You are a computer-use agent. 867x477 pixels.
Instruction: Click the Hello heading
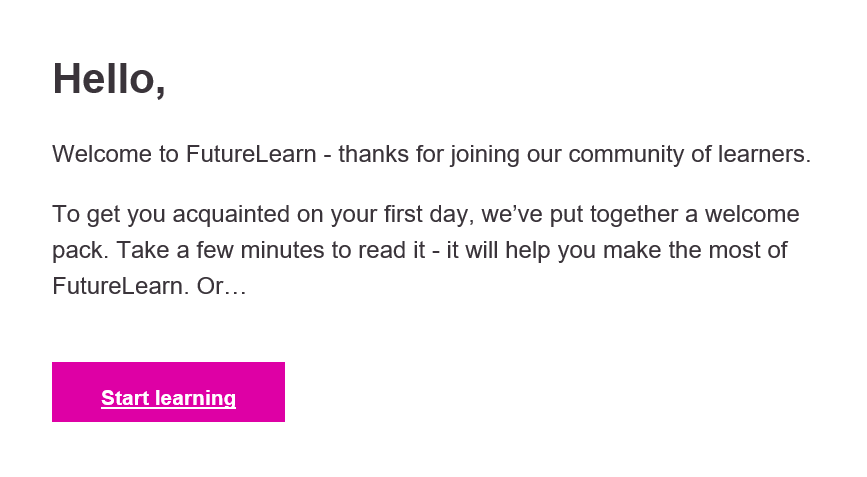109,79
